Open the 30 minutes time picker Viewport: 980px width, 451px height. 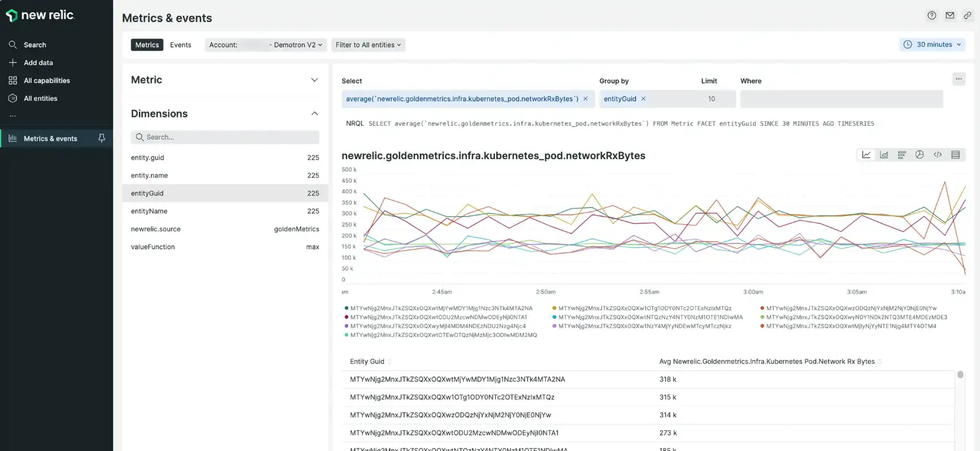click(x=932, y=44)
